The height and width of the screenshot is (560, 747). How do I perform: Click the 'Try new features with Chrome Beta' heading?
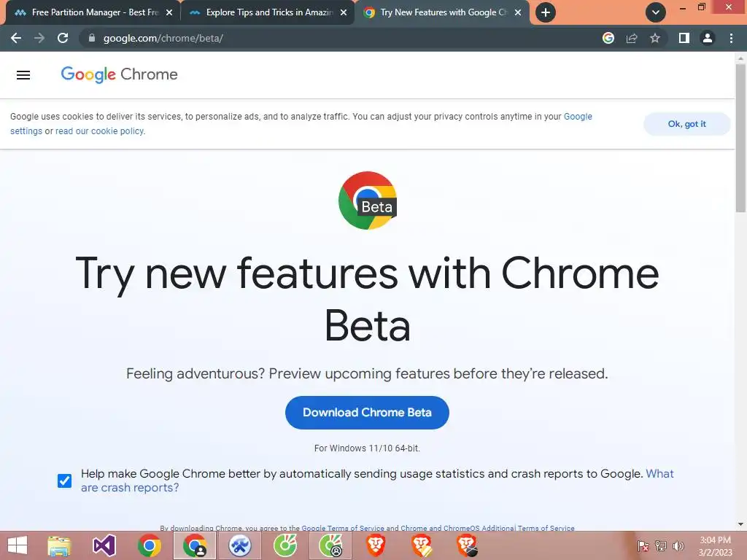point(368,299)
